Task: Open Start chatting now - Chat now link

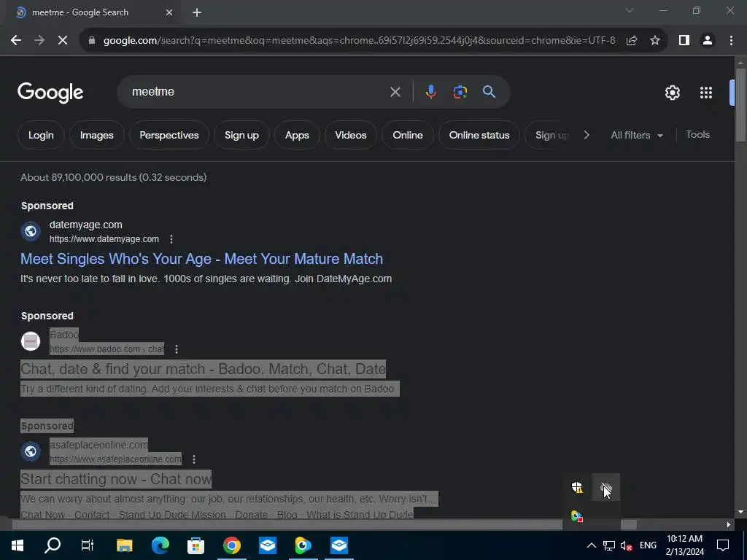Action: (116, 479)
